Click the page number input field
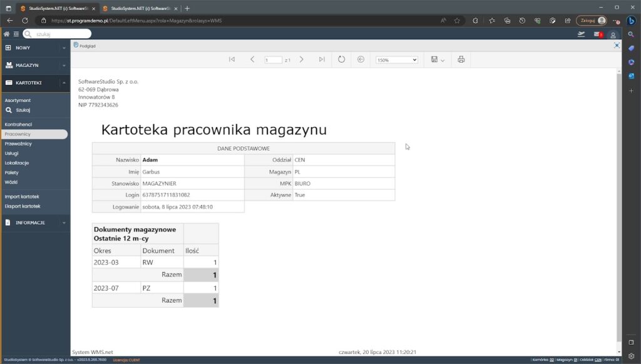The height and width of the screenshot is (364, 641). click(273, 60)
